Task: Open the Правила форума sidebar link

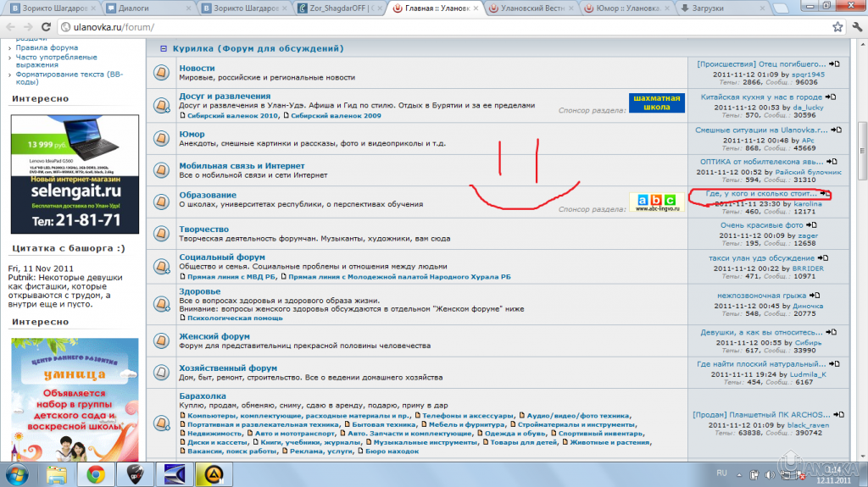Action: point(47,47)
